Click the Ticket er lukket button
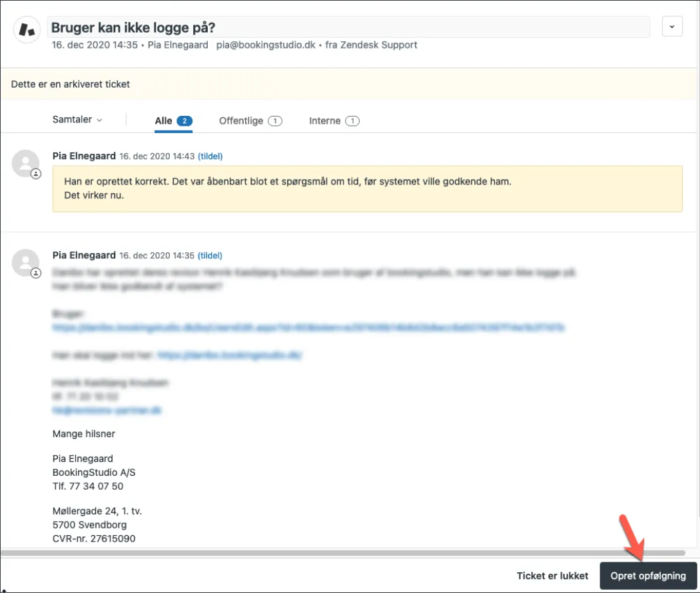 (x=552, y=575)
